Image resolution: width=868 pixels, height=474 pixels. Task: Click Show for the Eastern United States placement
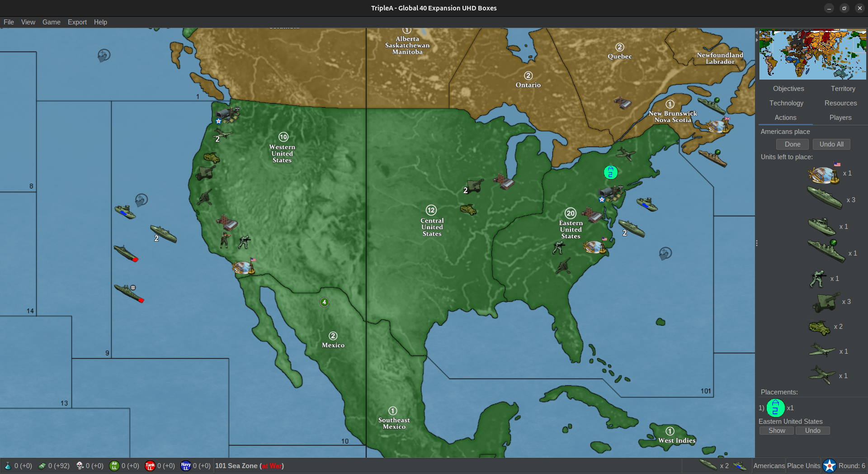coord(777,431)
